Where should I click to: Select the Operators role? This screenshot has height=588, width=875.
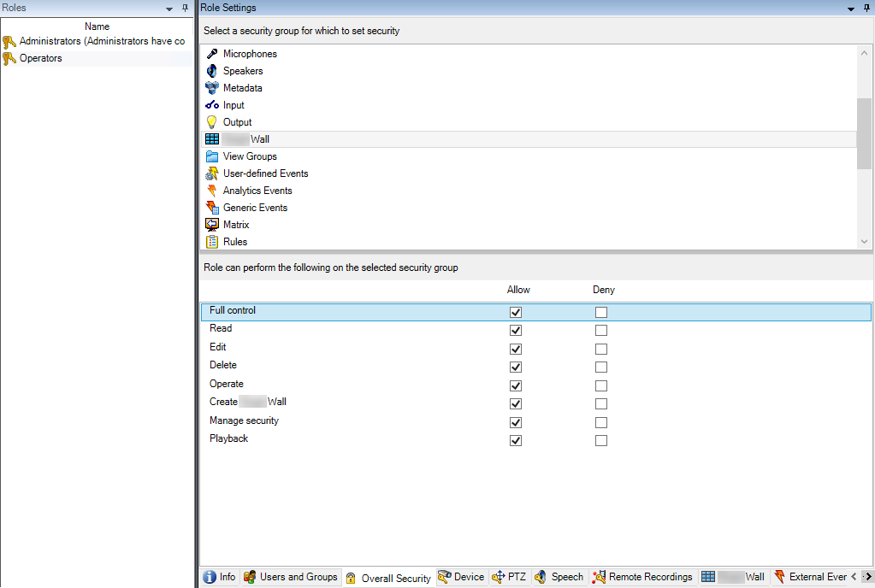point(41,59)
